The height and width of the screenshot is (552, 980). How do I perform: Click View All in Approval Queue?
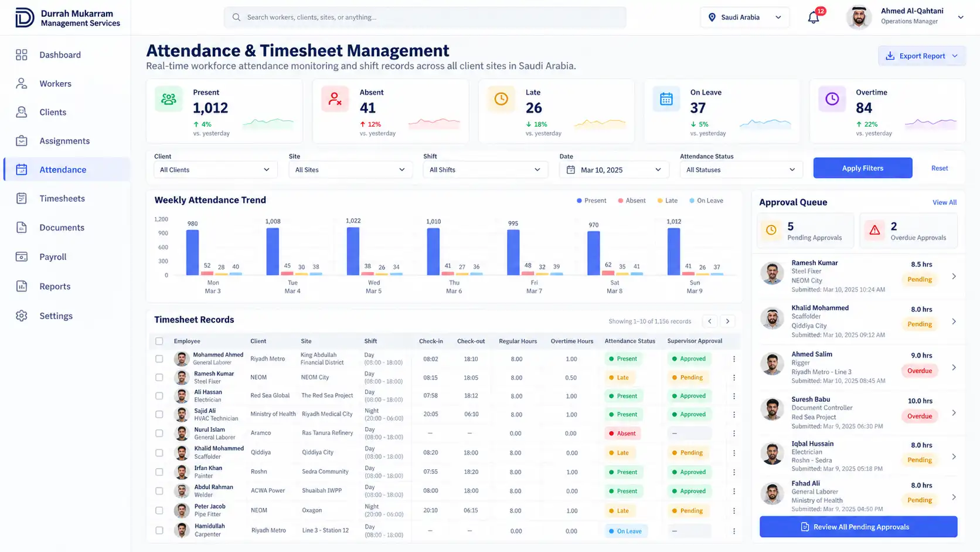click(944, 202)
